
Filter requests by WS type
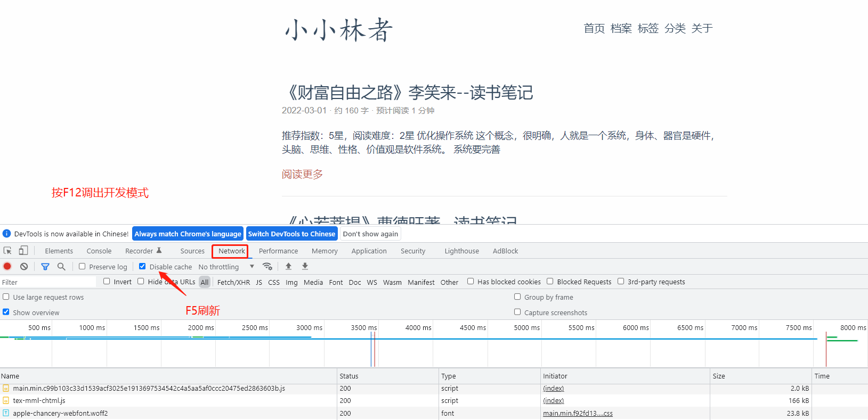[x=372, y=282]
